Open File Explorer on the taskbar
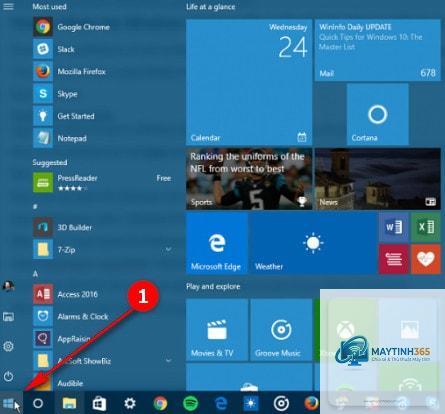The height and width of the screenshot is (414, 445). coord(69,403)
